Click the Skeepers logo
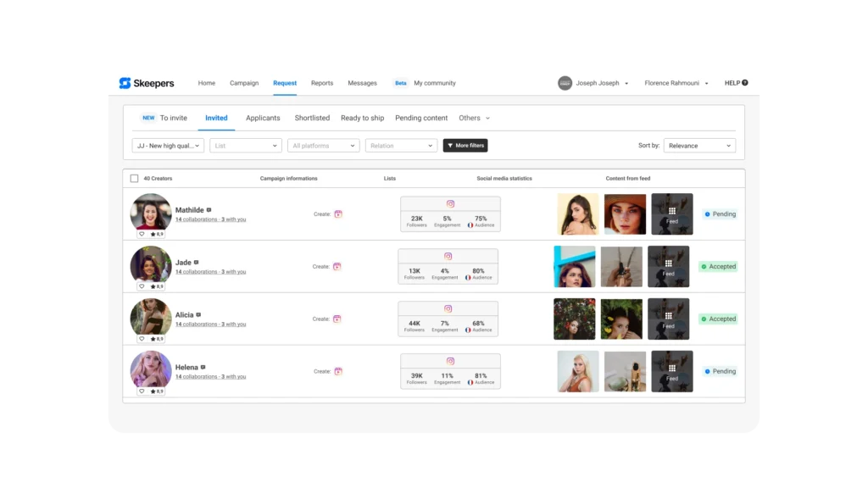The image size is (868, 488). [x=147, y=83]
